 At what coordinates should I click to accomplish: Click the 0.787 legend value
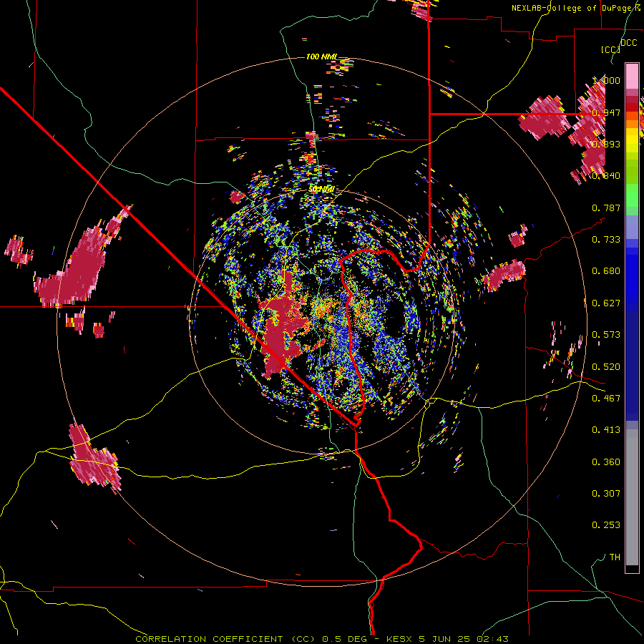[606, 208]
